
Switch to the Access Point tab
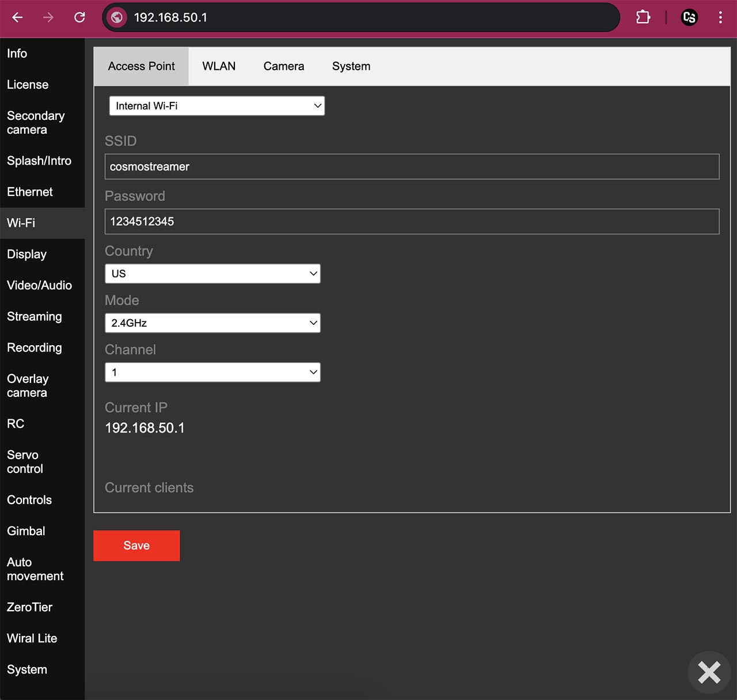point(141,66)
